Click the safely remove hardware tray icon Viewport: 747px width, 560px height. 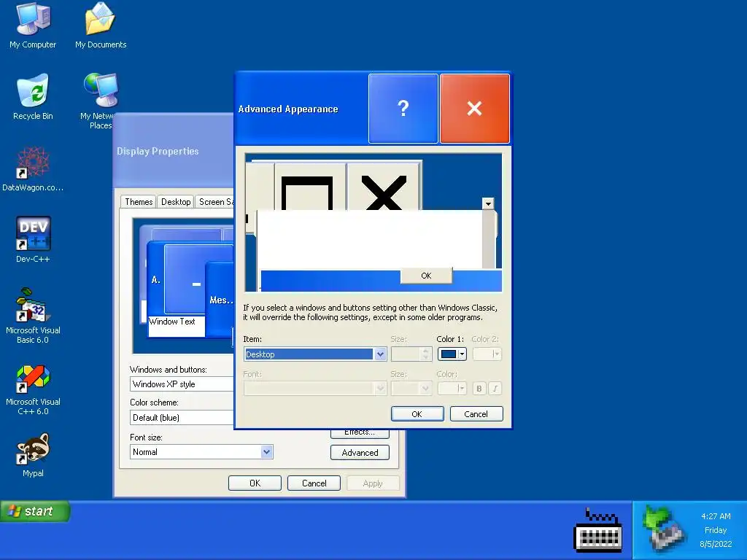point(664,529)
